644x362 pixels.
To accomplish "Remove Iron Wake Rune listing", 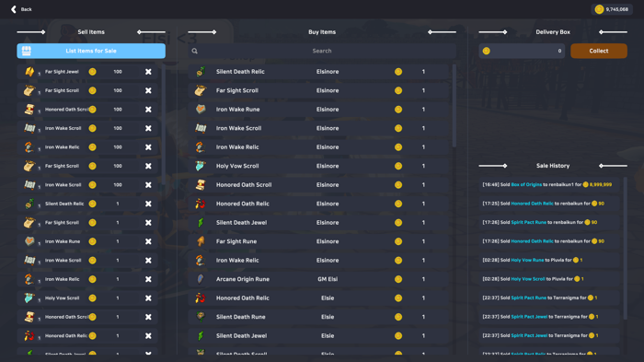I will point(148,241).
